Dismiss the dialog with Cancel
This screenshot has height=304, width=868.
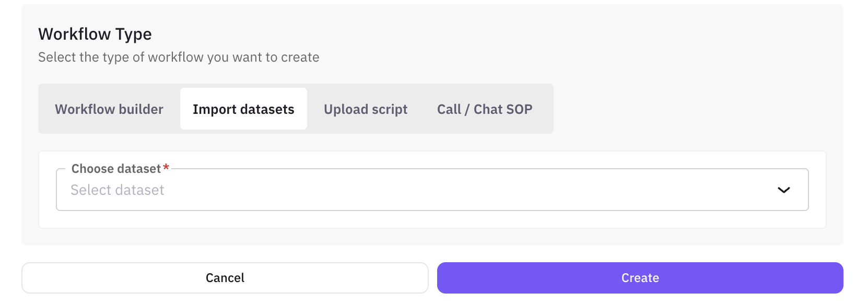[x=225, y=278]
